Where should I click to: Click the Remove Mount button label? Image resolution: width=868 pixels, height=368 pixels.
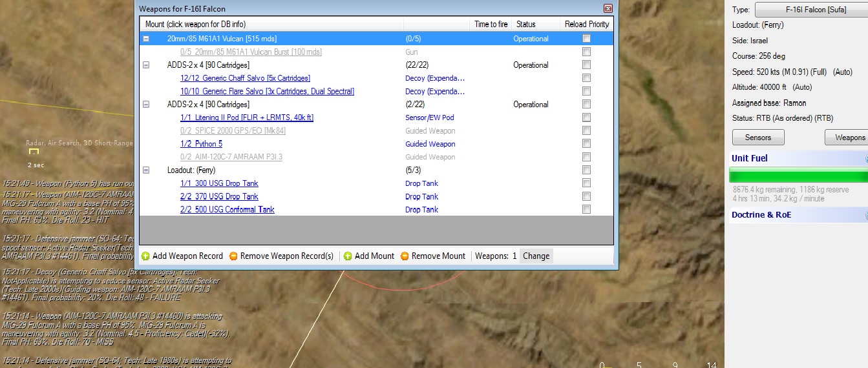click(438, 256)
